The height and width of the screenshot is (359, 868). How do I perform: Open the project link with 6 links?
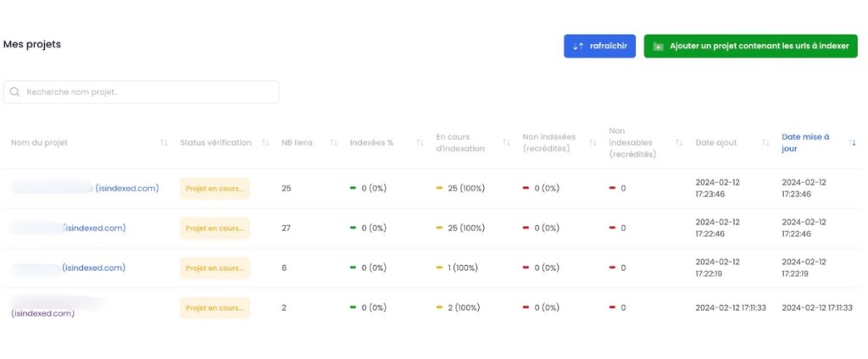pos(93,268)
